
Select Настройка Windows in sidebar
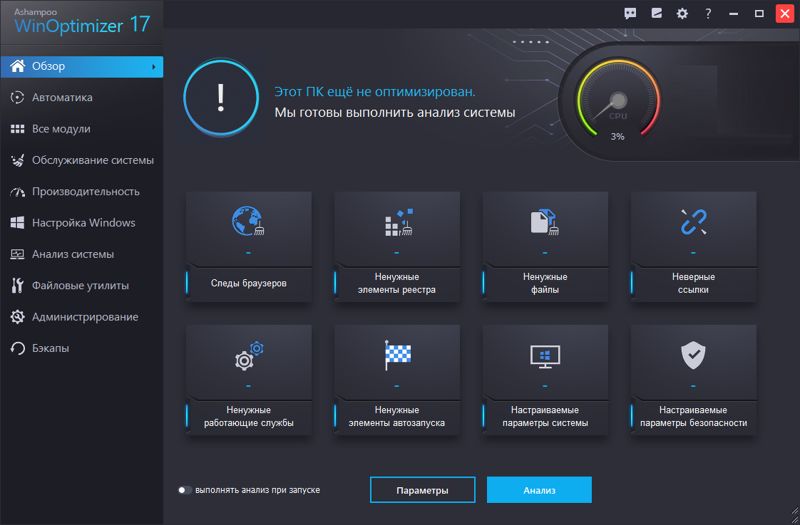(82, 223)
